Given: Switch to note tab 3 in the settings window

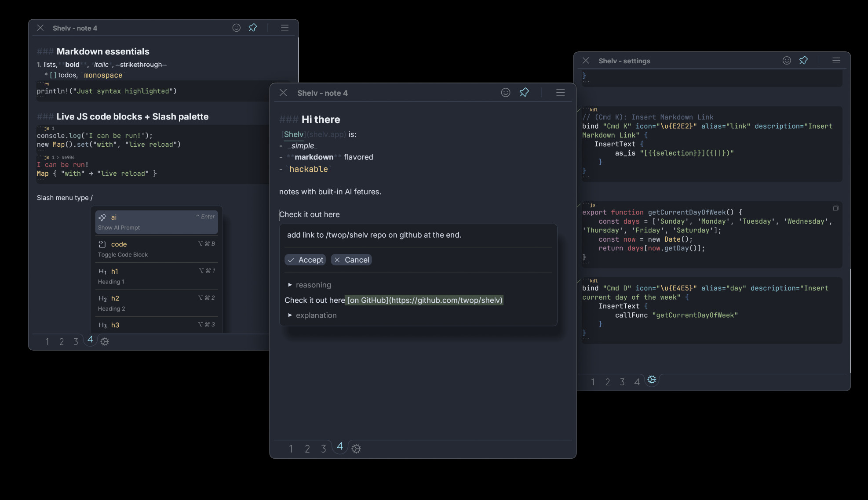Looking at the screenshot, I should coord(622,382).
